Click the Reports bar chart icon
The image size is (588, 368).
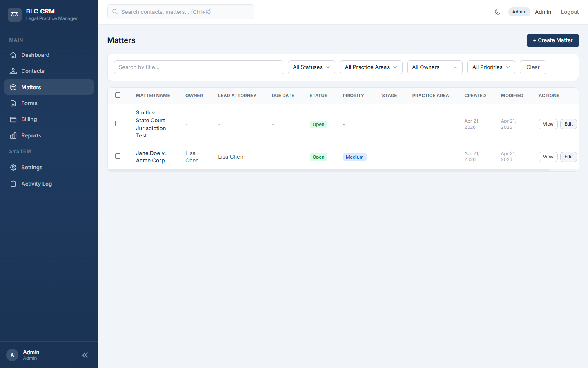pos(13,135)
